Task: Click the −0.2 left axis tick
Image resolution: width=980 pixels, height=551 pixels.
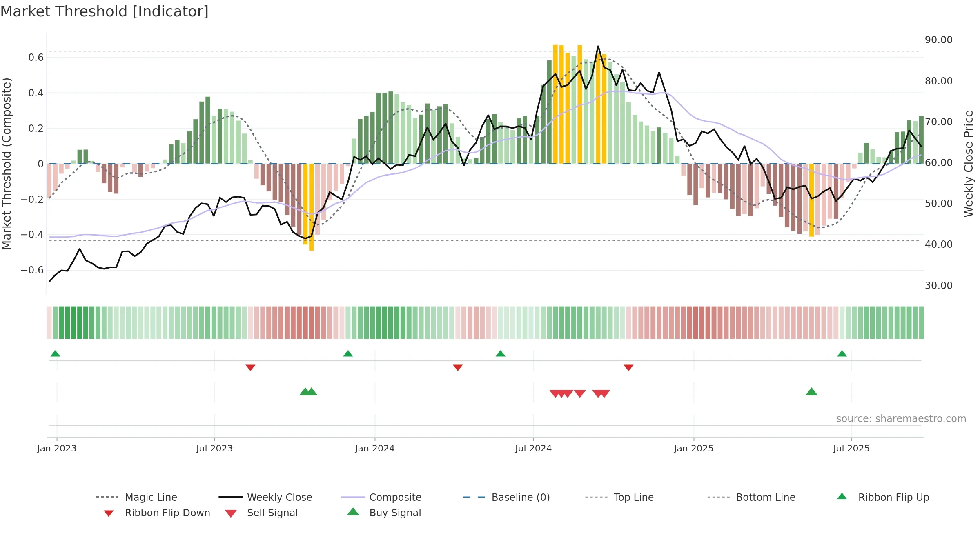Action: (x=32, y=199)
